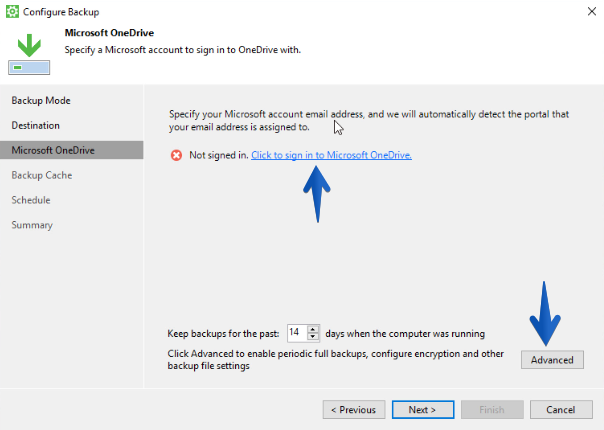The width and height of the screenshot is (604, 430).
Task: Click the 'Microsoft OneDrive' heading text
Action: [109, 33]
